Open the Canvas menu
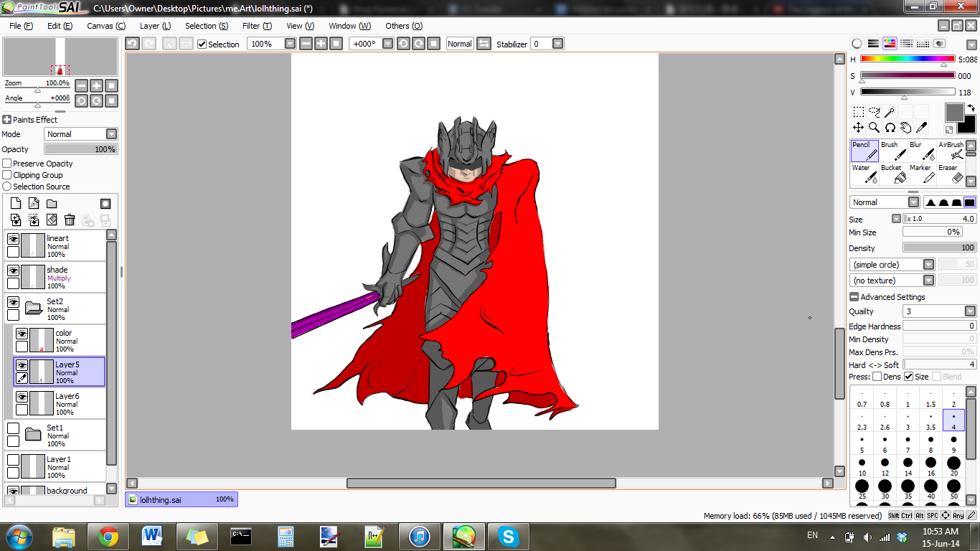This screenshot has height=551, width=980. pyautogui.click(x=105, y=26)
